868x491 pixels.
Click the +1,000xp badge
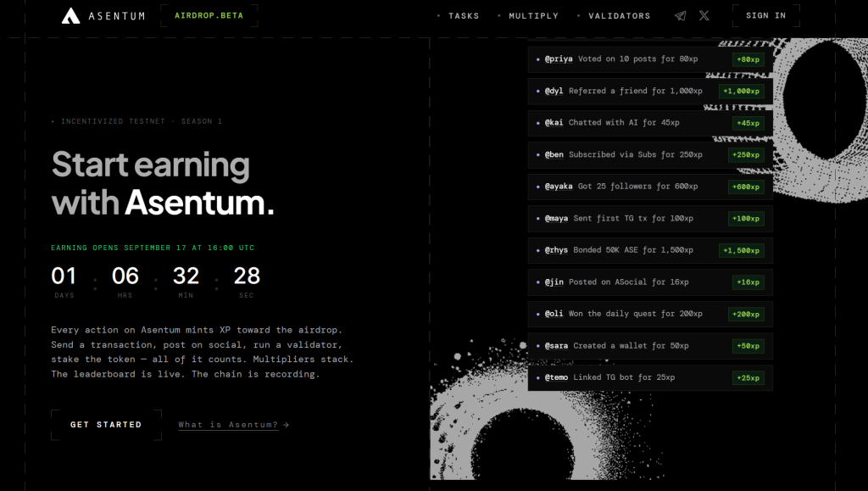[741, 91]
